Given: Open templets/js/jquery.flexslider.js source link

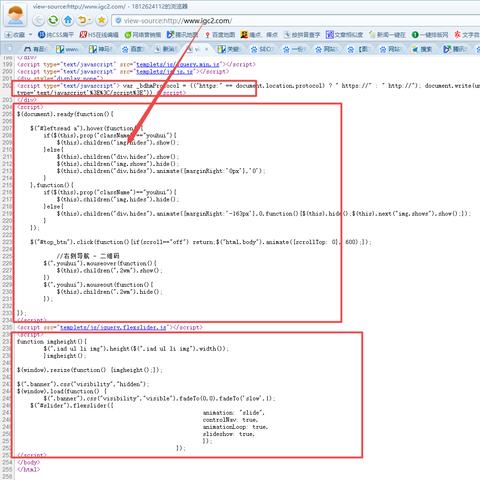Looking at the screenshot, I should click(x=113, y=328).
